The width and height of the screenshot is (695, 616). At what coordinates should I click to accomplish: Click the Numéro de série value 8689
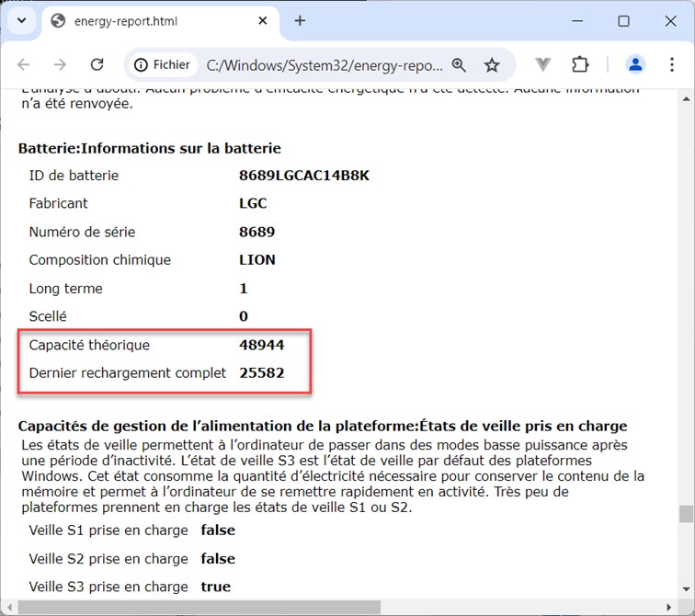coord(256,232)
